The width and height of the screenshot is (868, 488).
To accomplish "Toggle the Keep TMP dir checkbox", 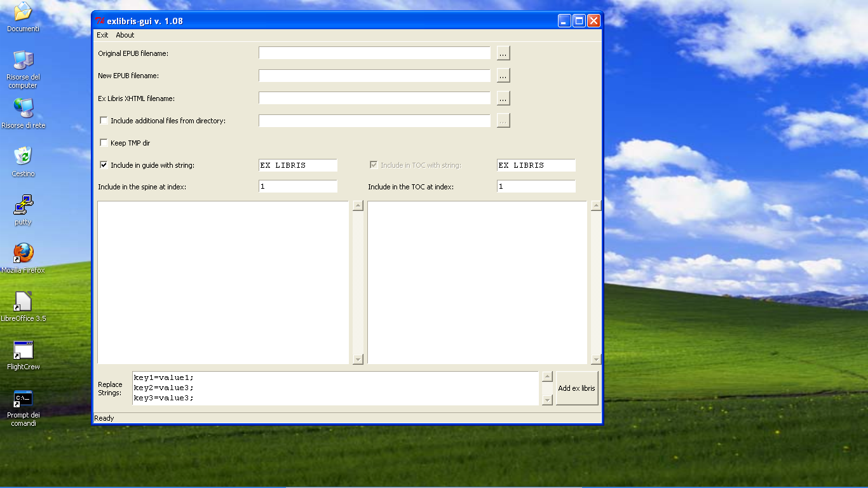I will (104, 143).
